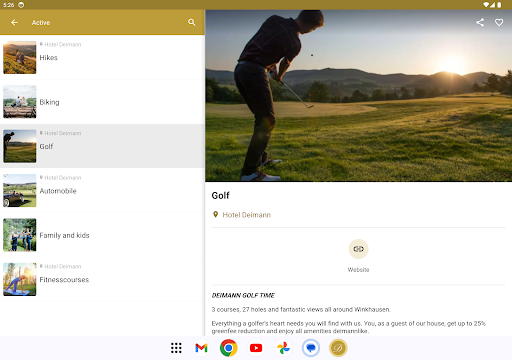Viewport: 512px width, 360px height.
Task: Launch Gmail from the taskbar
Action: [x=201, y=348]
